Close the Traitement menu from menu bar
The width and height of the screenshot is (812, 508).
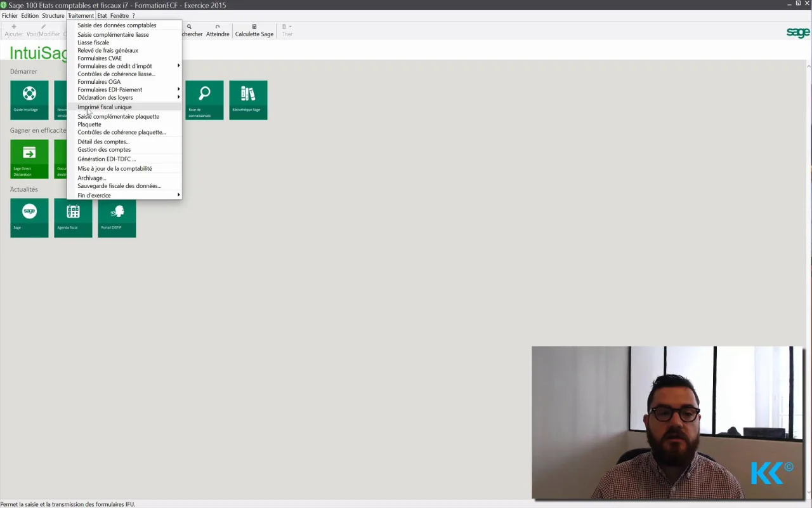[81, 16]
